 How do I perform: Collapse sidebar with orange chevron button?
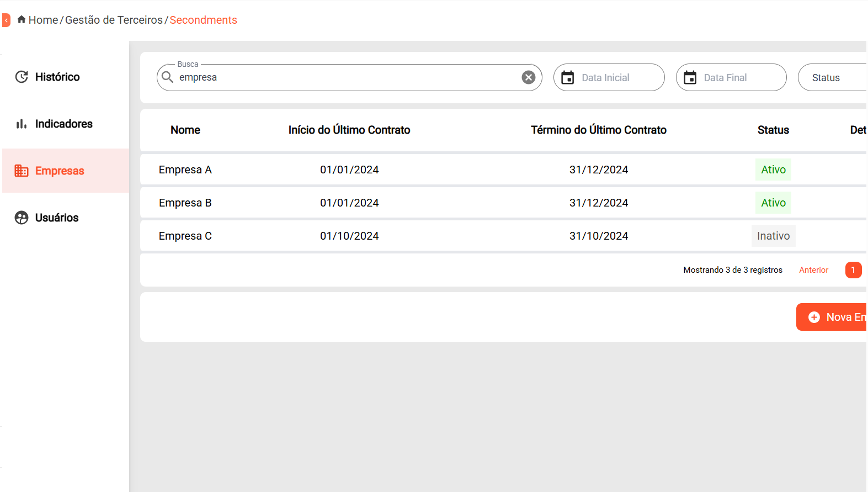[6, 20]
